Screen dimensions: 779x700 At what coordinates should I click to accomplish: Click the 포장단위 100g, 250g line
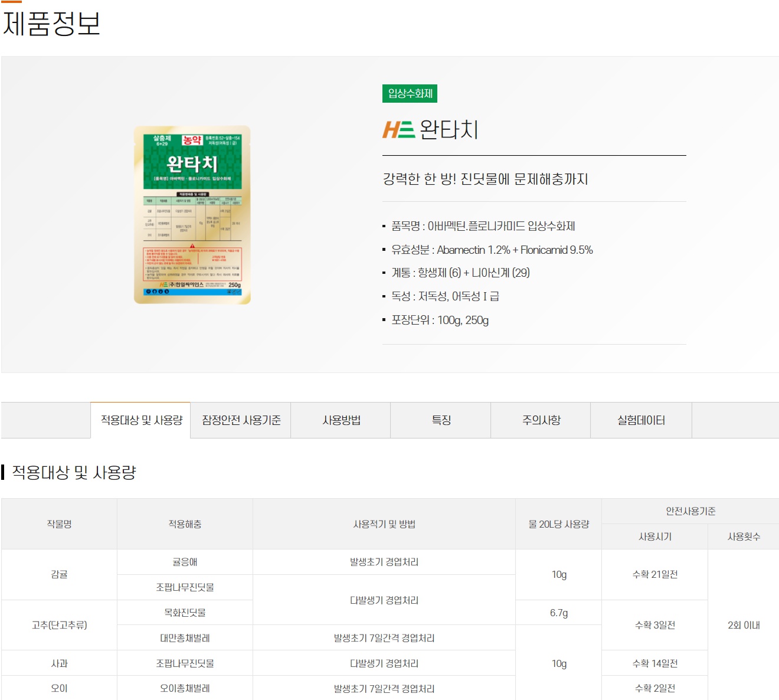coord(440,320)
